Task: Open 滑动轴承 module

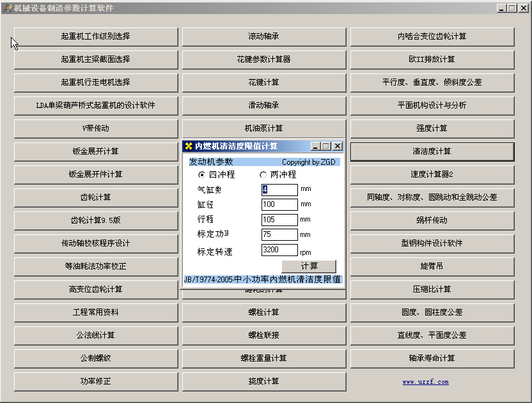Action: [x=264, y=106]
